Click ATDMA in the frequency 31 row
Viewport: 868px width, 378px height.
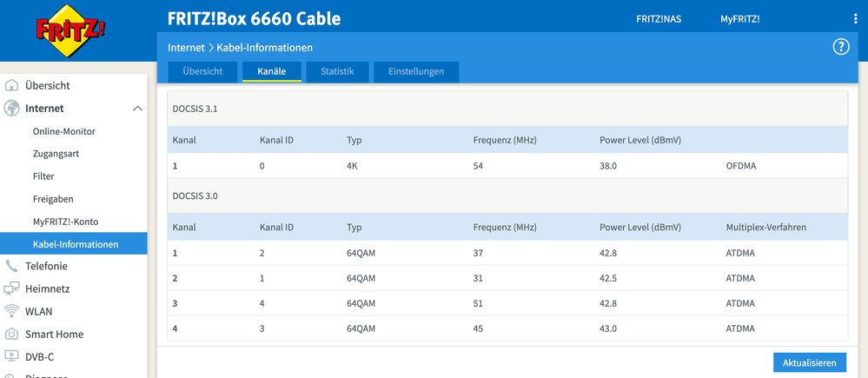740,278
